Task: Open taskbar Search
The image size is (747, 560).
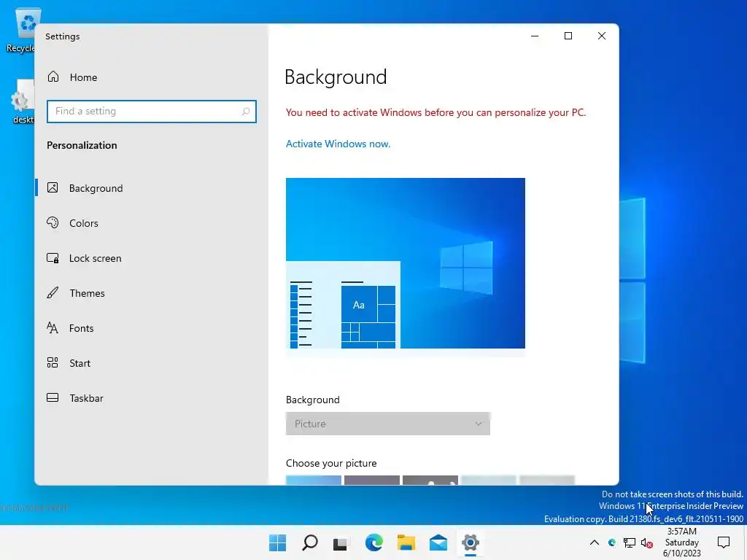Action: pyautogui.click(x=309, y=542)
